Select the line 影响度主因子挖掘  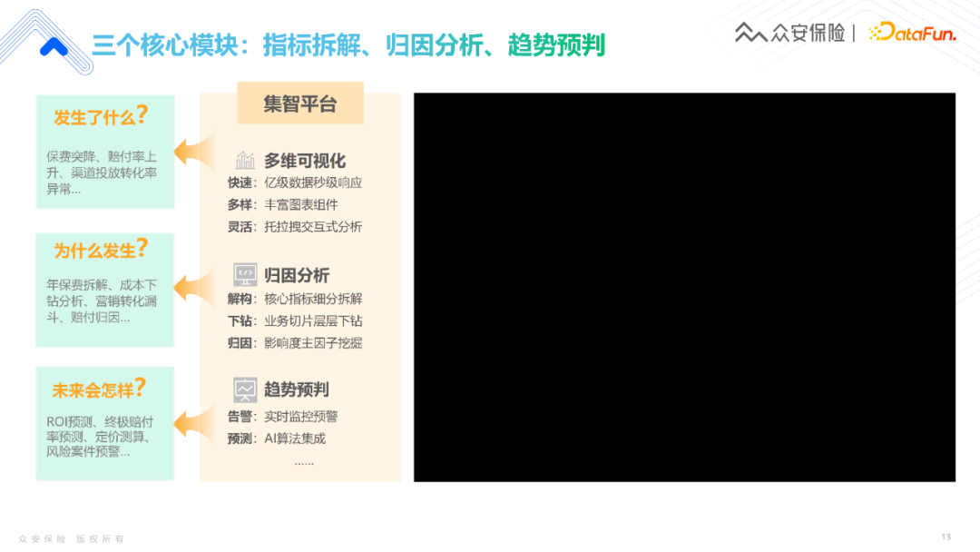(x=313, y=342)
